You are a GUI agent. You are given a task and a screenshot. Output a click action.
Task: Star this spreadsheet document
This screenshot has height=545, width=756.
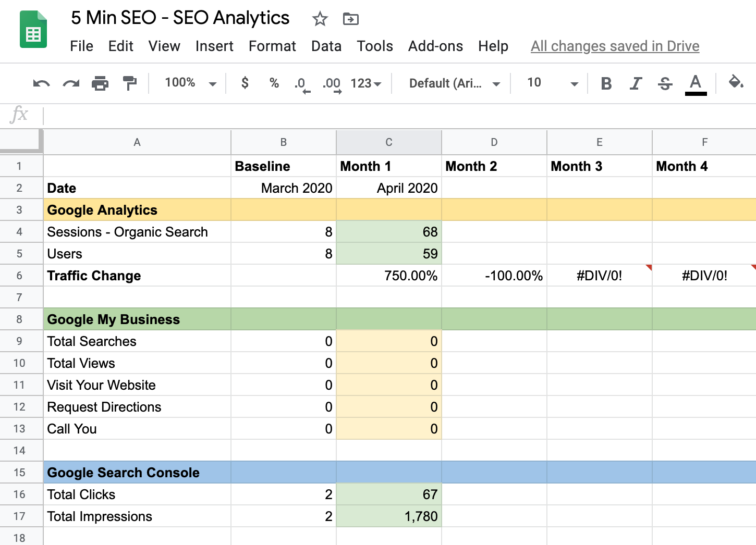tap(320, 19)
